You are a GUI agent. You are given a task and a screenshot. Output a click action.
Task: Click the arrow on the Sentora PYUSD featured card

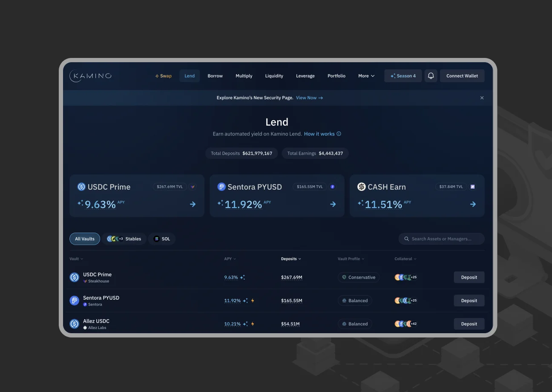tap(333, 204)
